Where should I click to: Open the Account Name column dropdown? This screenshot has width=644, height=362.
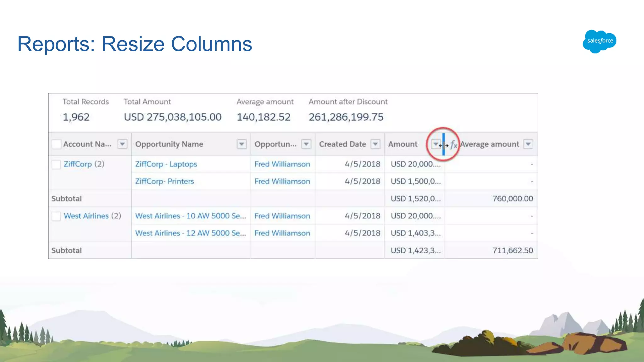point(122,144)
